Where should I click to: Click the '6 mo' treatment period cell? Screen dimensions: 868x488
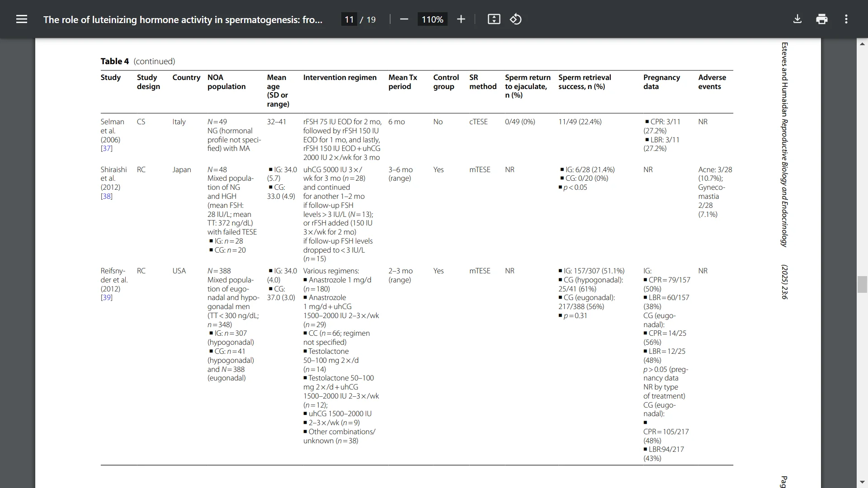[x=396, y=122]
